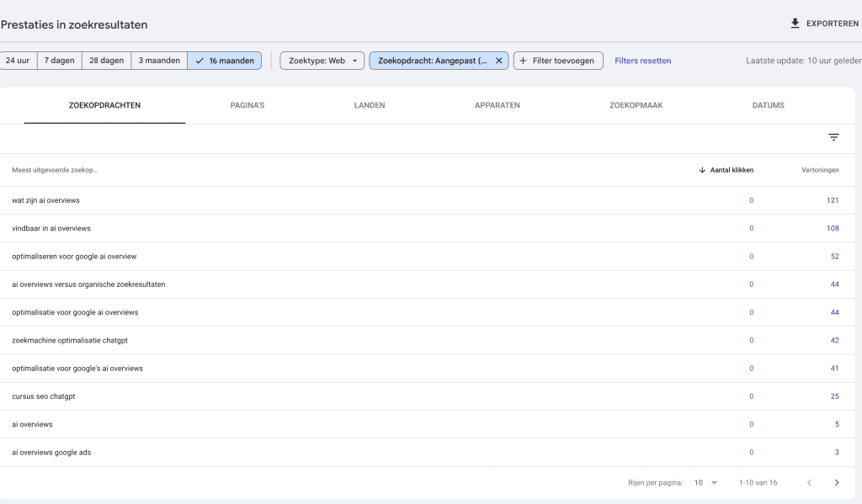Click 'Laatste update: 10 uur geleden' text
This screenshot has height=504, width=862.
coord(803,61)
